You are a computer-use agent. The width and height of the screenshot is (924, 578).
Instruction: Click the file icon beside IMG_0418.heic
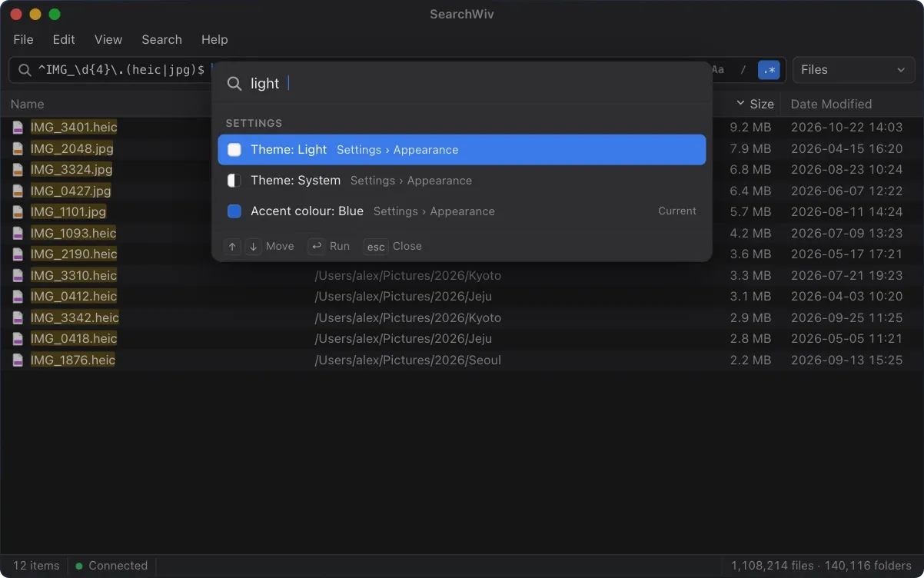[x=18, y=339]
